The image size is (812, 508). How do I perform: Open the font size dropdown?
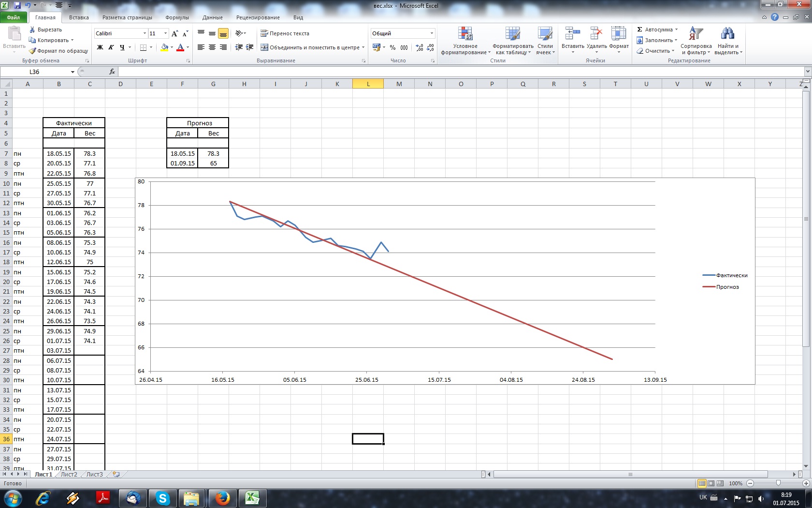pyautogui.click(x=165, y=33)
